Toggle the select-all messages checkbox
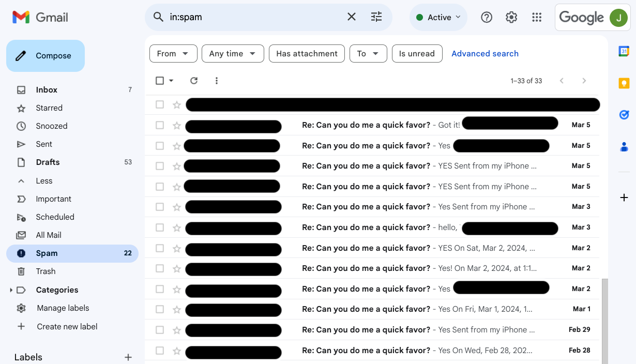The width and height of the screenshot is (636, 364). [x=159, y=81]
